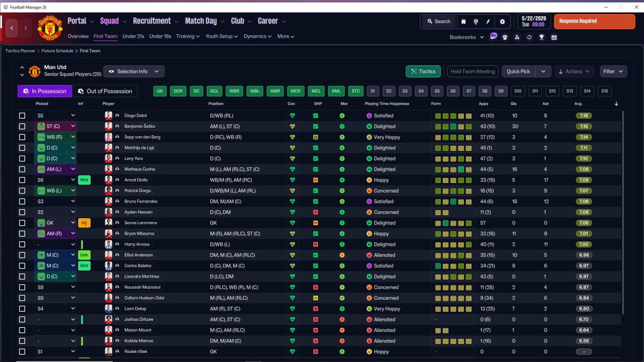Screen dimensions: 644x362
Task: Switch to the Overview tab
Action: pyautogui.click(x=78, y=36)
